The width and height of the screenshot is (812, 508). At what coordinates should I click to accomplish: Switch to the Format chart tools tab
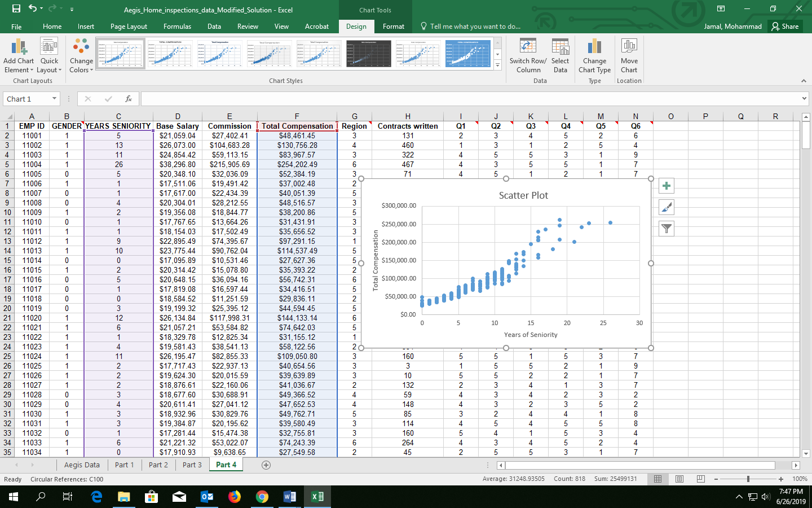coord(393,27)
